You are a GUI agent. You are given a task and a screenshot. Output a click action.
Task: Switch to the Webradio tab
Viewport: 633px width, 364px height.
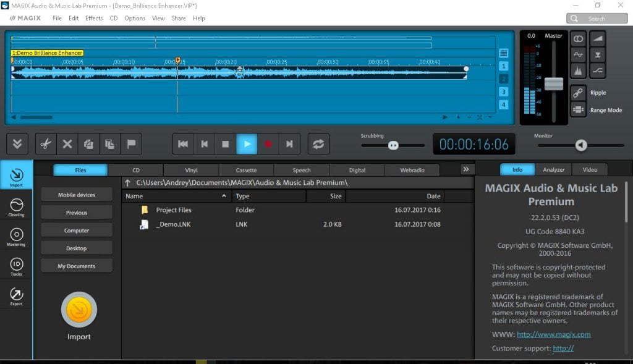[x=412, y=170]
